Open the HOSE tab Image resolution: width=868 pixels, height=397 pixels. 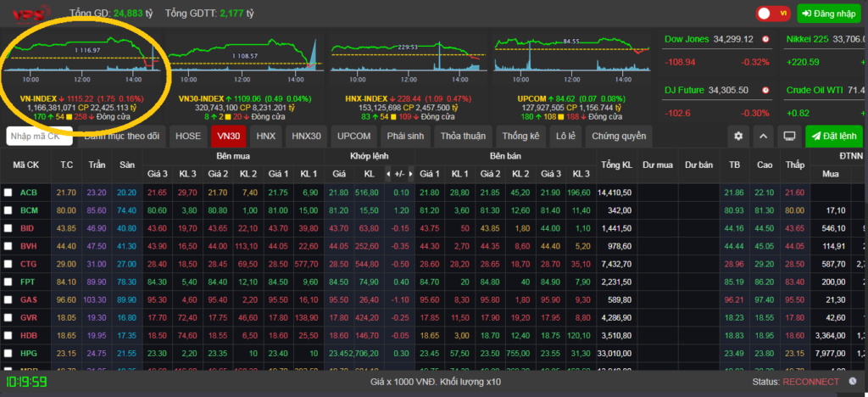pyautogui.click(x=188, y=136)
